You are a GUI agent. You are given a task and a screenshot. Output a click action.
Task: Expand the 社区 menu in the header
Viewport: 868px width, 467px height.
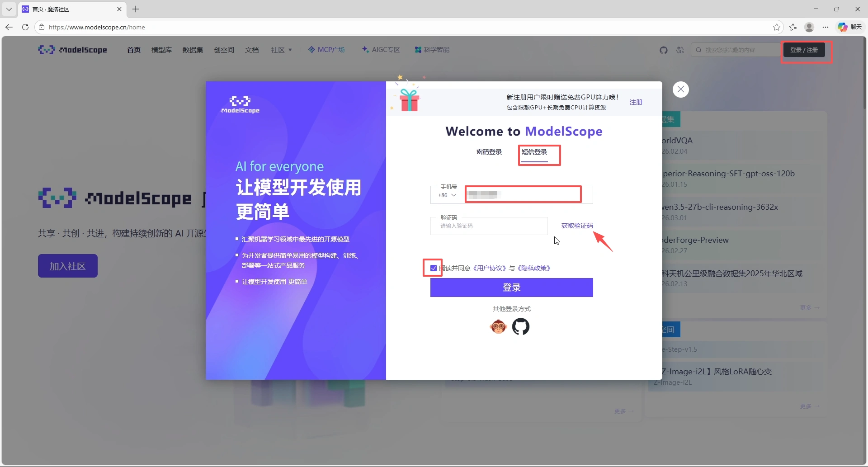click(282, 50)
